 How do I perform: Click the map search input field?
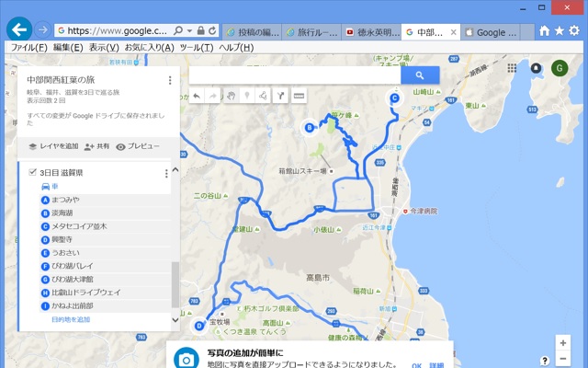pos(292,75)
